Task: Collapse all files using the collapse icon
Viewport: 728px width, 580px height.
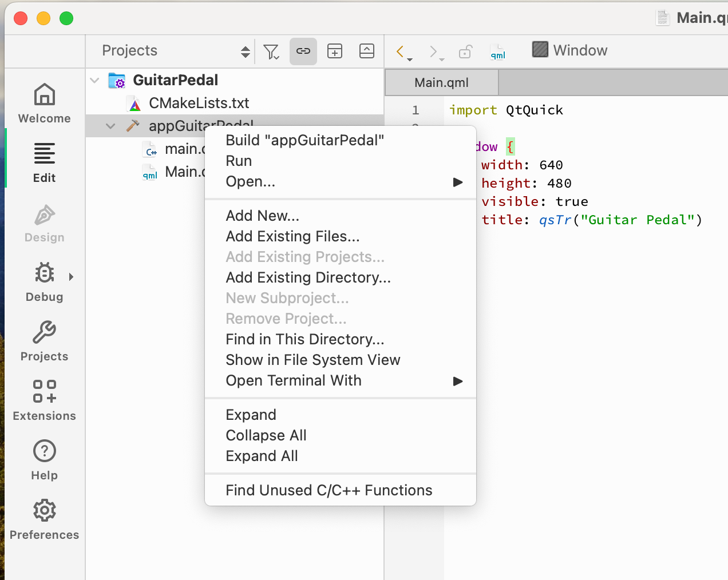Action: (366, 51)
